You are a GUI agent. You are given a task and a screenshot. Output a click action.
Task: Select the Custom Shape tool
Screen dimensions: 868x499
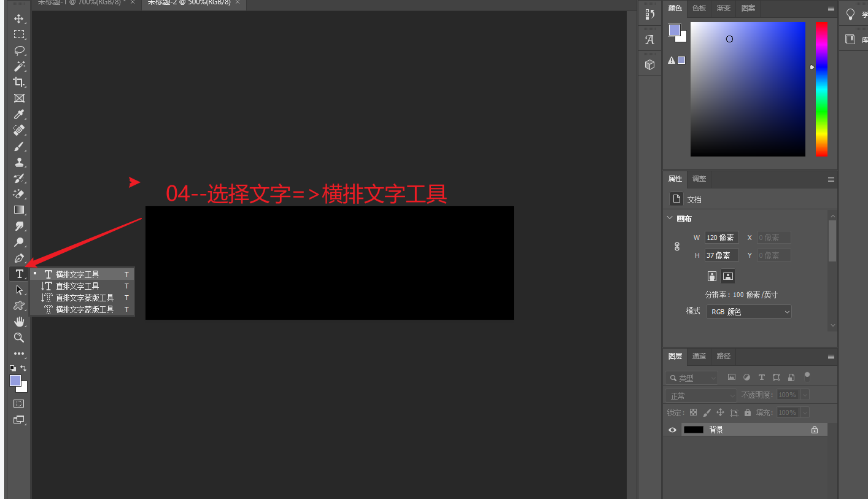point(19,306)
